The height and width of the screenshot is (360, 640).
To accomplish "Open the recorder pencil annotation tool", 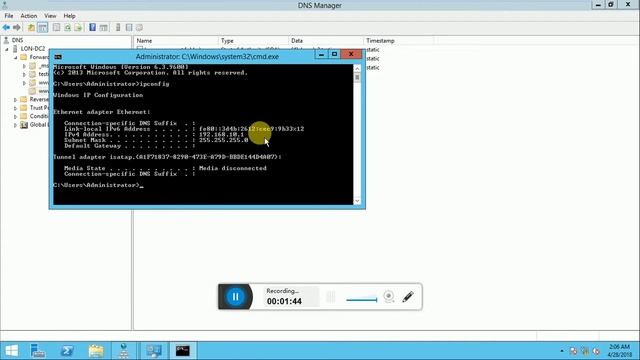I will [x=408, y=297].
